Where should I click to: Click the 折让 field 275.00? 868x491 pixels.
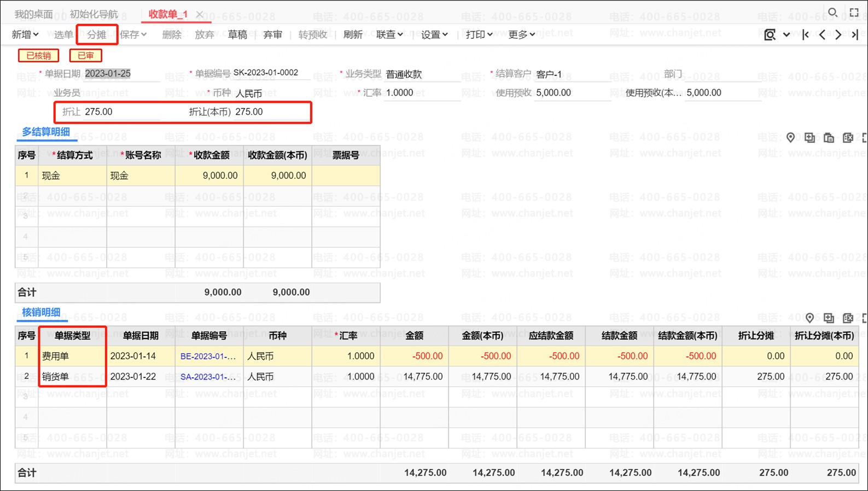coord(122,112)
